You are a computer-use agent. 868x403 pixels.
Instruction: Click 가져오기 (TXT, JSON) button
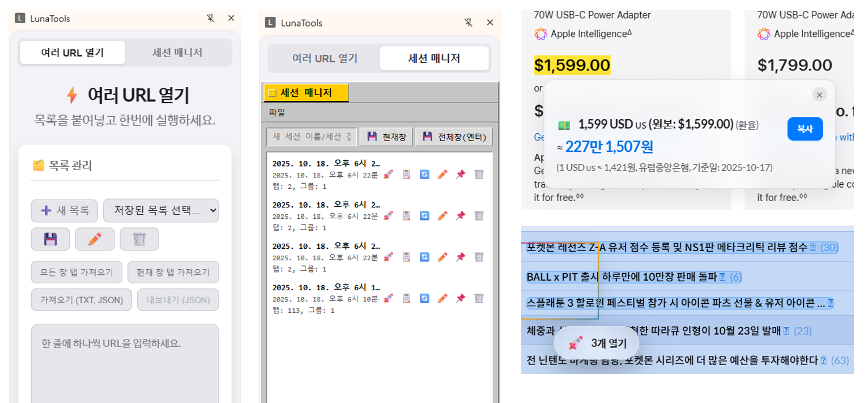(x=82, y=300)
